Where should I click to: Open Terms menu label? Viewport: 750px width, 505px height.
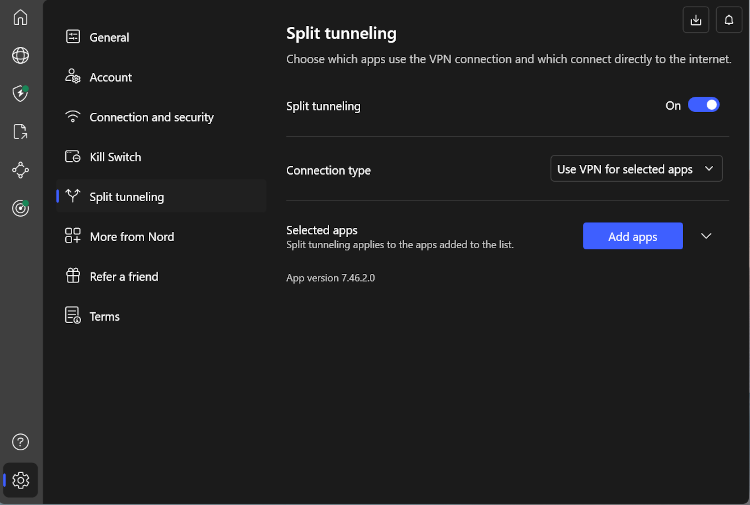pos(105,317)
